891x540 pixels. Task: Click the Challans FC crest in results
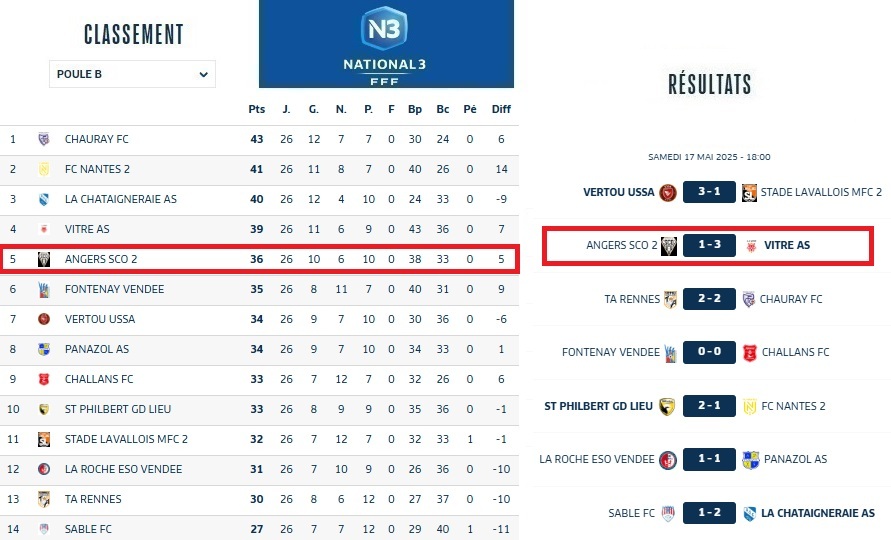(748, 352)
